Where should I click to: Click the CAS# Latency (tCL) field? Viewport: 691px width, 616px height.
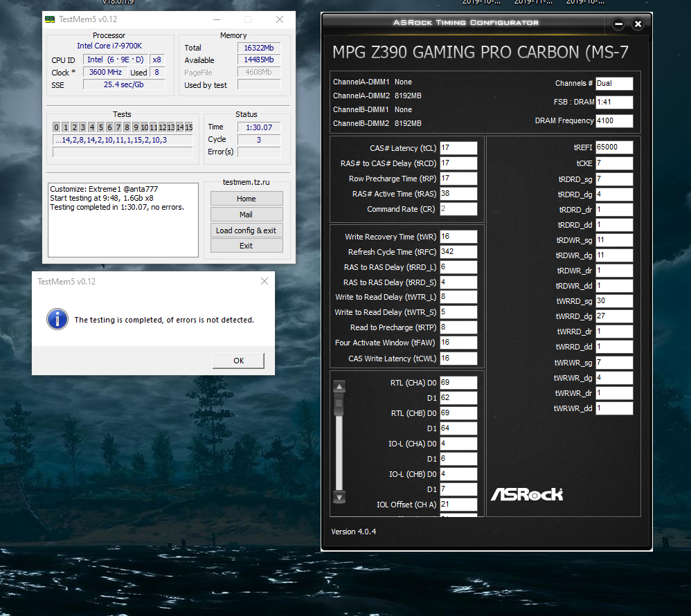[458, 148]
